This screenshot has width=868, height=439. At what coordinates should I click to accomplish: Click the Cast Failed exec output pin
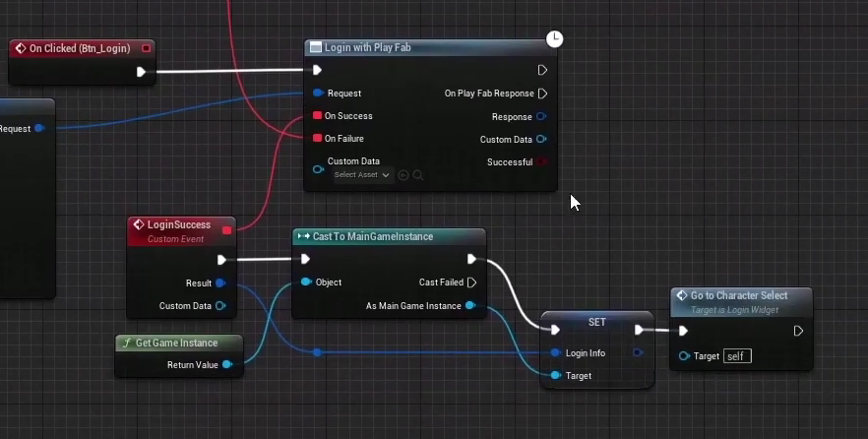click(471, 282)
